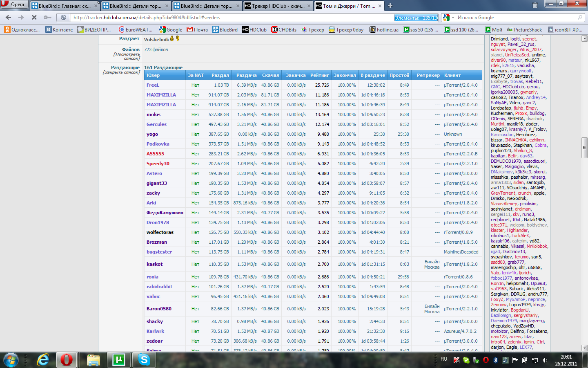Open Internet Explorer from the taskbar
588x368 pixels.
42,359
